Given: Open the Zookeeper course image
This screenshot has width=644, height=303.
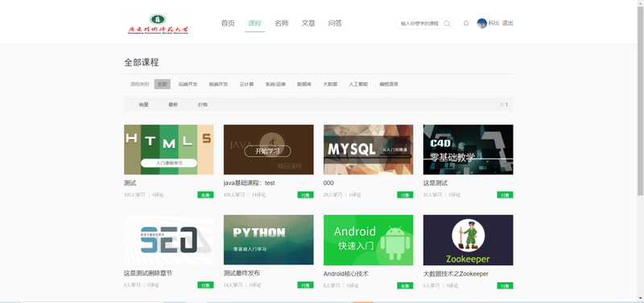Looking at the screenshot, I should tap(469, 240).
